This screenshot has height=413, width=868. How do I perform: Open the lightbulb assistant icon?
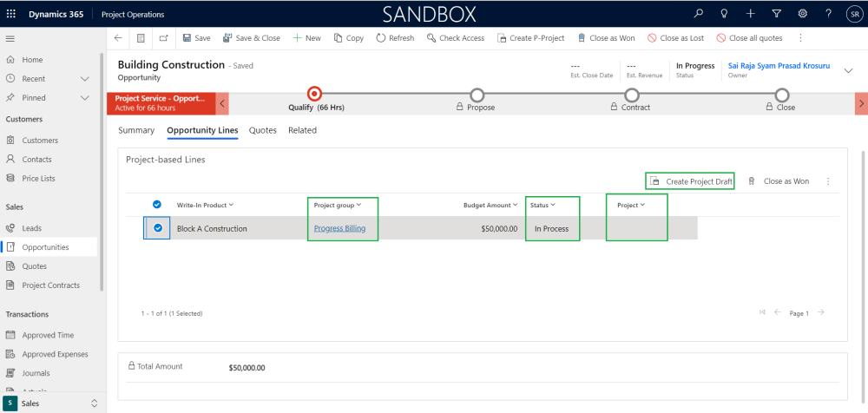tap(724, 15)
